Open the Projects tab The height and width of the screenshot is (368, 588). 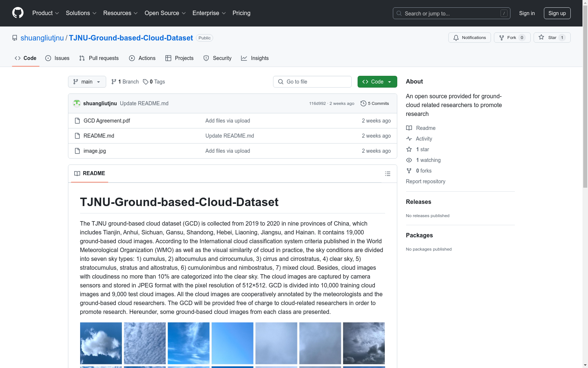click(179, 58)
